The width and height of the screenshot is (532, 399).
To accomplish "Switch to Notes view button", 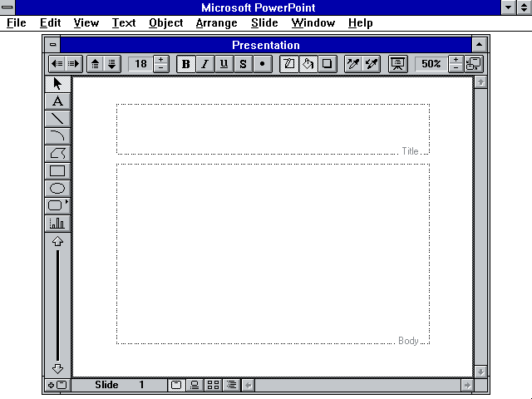I will pos(195,385).
